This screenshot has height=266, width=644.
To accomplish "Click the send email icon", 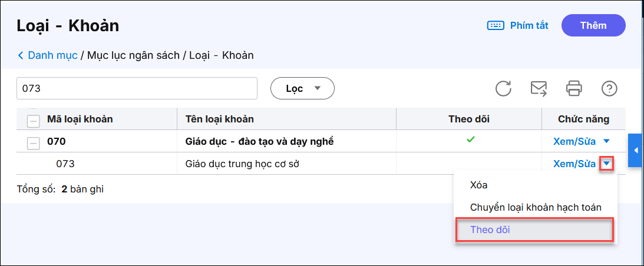I will pyautogui.click(x=539, y=88).
